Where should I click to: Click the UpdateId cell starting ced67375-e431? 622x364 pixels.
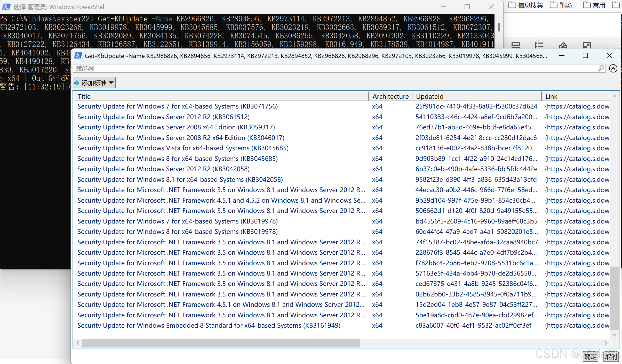coord(476,284)
